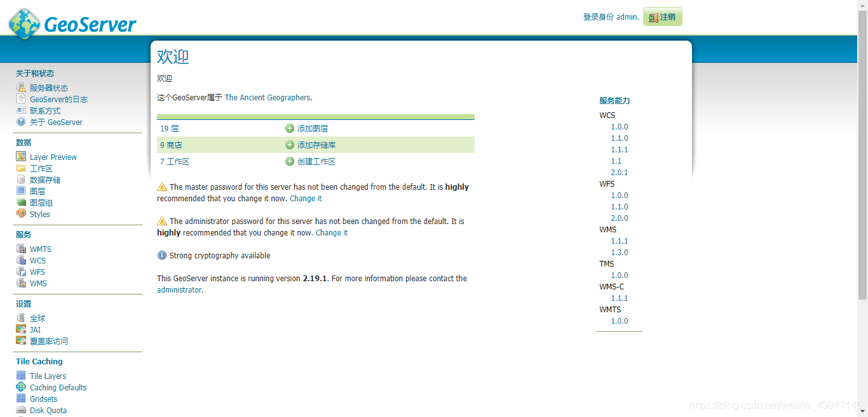Open WMTS version 1.0.0 capabilities
Image resolution: width=868 pixels, height=417 pixels.
point(620,321)
